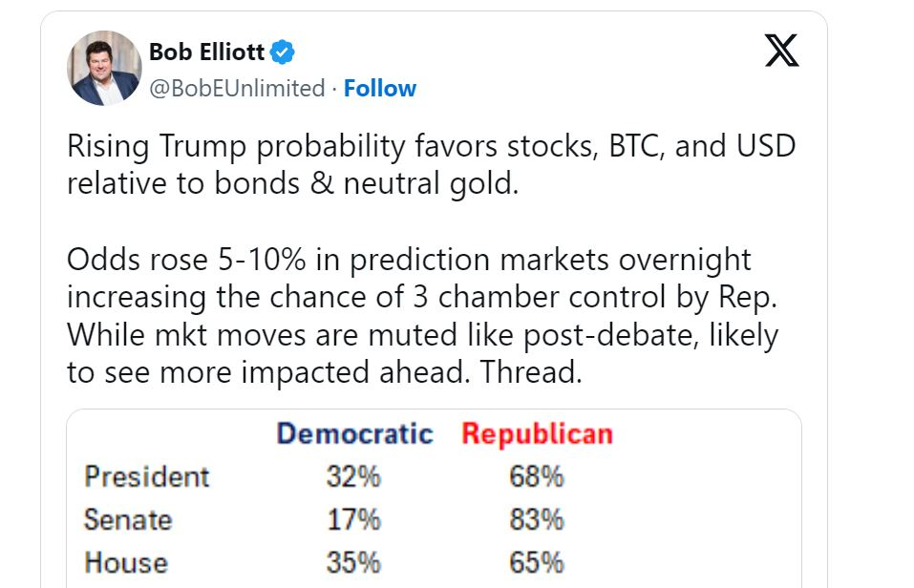The image size is (914, 588).
Task: Click the Democratic House 35% value
Action: pyautogui.click(x=353, y=563)
